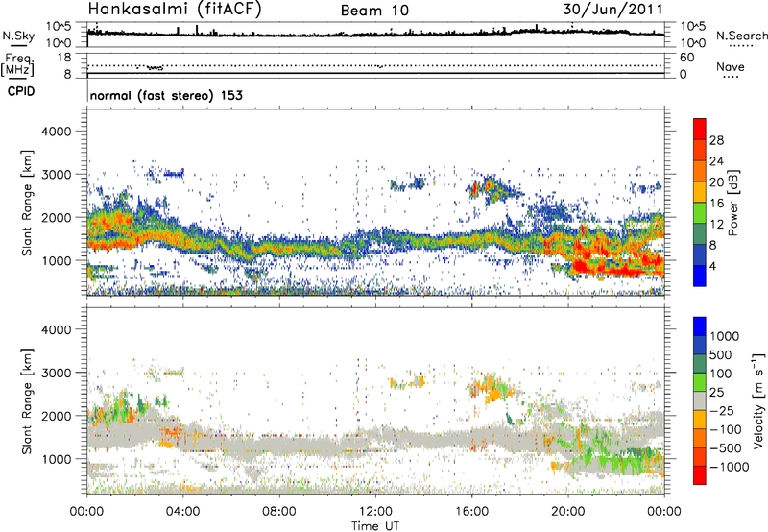The width and height of the screenshot is (768, 532).
Task: Pick the red top segment of power colorbar
Action: click(700, 129)
